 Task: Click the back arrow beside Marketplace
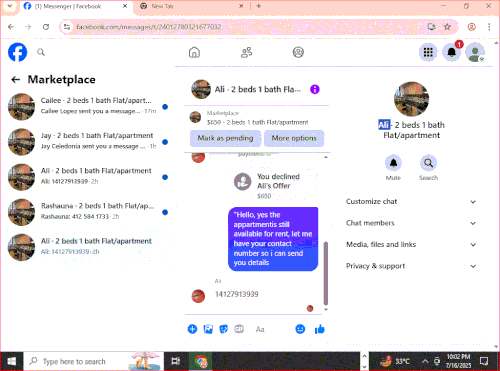15,79
